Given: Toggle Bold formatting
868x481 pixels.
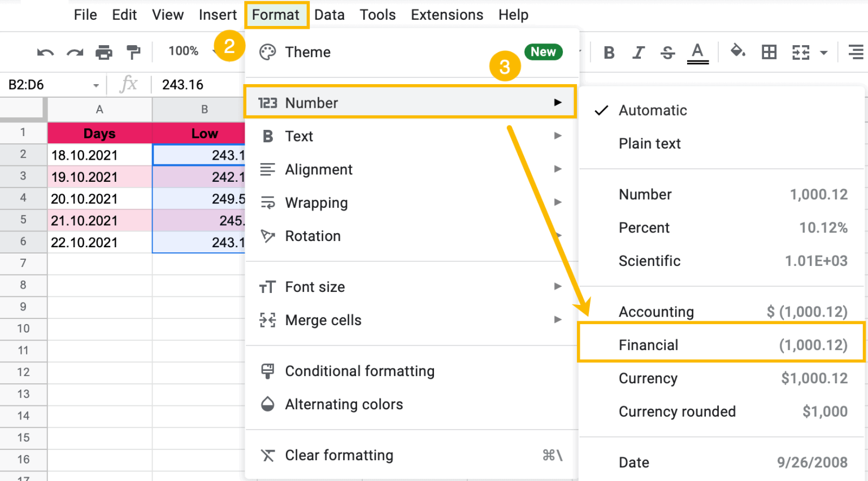Looking at the screenshot, I should (609, 52).
